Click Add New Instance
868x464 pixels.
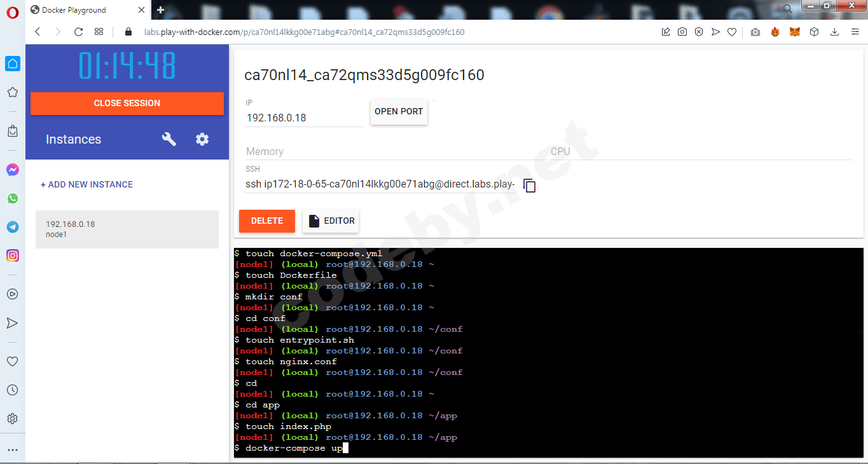[x=87, y=184]
